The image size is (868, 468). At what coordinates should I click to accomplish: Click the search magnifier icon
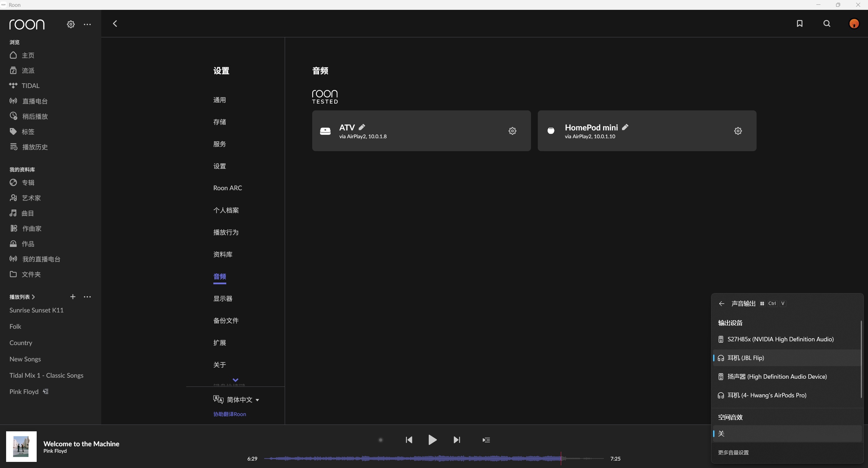pyautogui.click(x=827, y=23)
